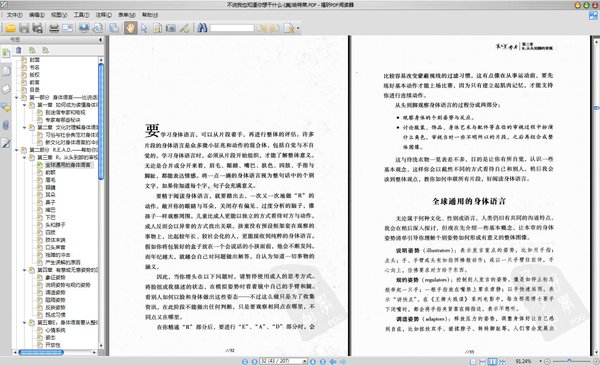Click the search input box in toolbar
Viewport: 600px width, 366px height.
coord(232,28)
